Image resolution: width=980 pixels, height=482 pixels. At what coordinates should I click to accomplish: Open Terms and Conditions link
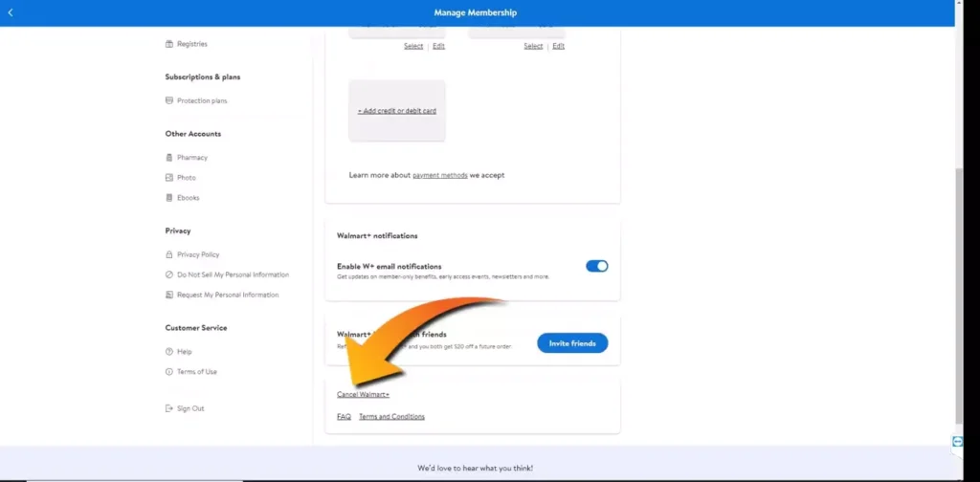tap(391, 416)
